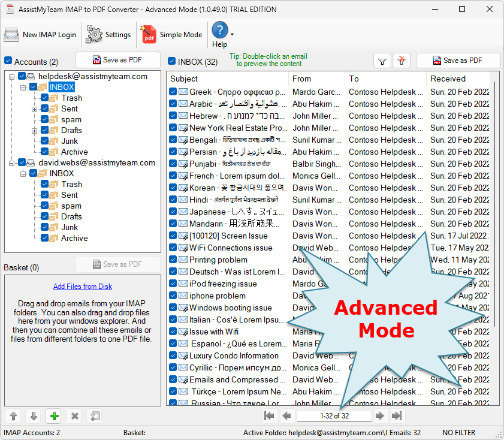The image size is (504, 440).
Task: Sort emails by the From column header
Action: 316,79
